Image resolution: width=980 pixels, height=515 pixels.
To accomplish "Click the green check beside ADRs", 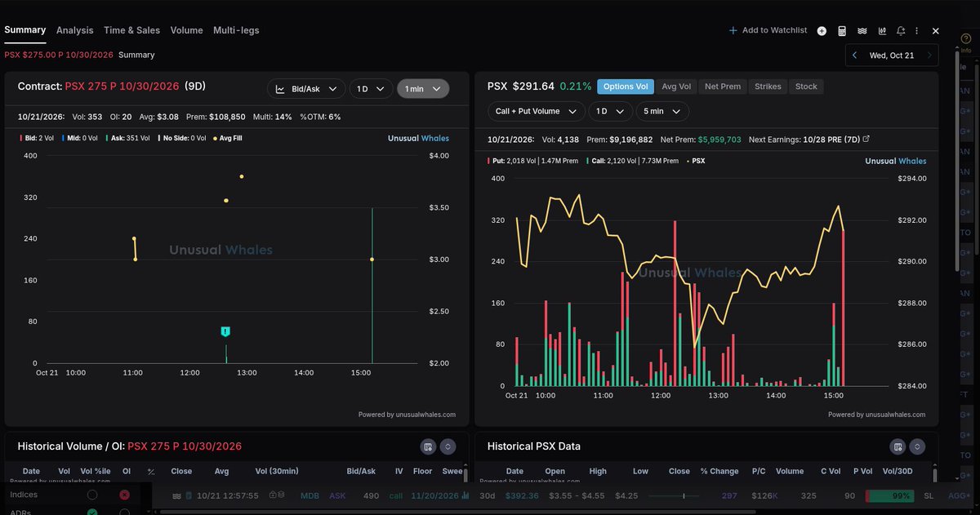I will [92, 513].
